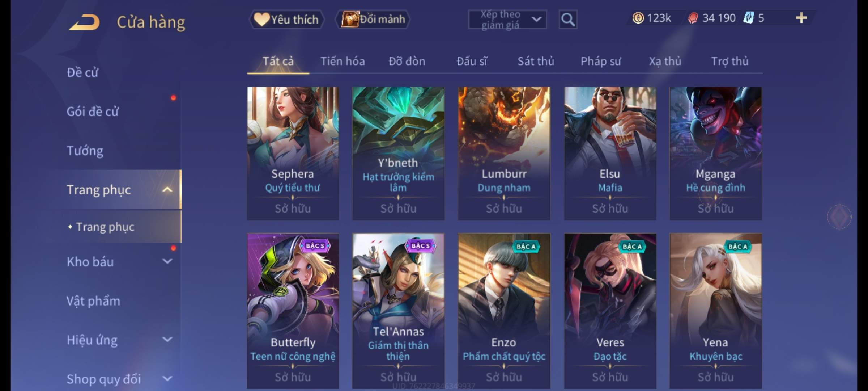Open the search magnifier icon
The image size is (868, 391).
coord(568,20)
